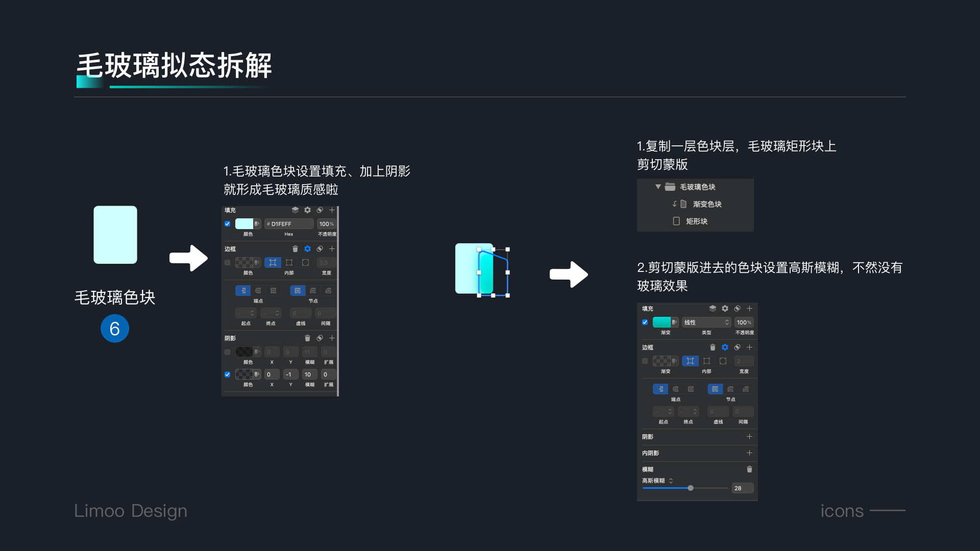
Task: Delete shadow using left panel 阴影 trash icon
Action: point(307,338)
